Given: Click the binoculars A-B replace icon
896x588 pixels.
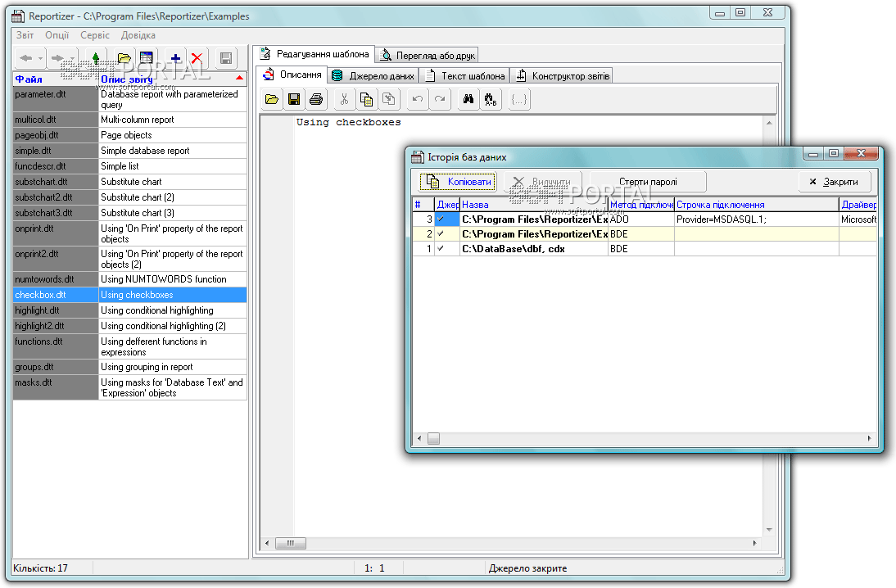Looking at the screenshot, I should [491, 99].
